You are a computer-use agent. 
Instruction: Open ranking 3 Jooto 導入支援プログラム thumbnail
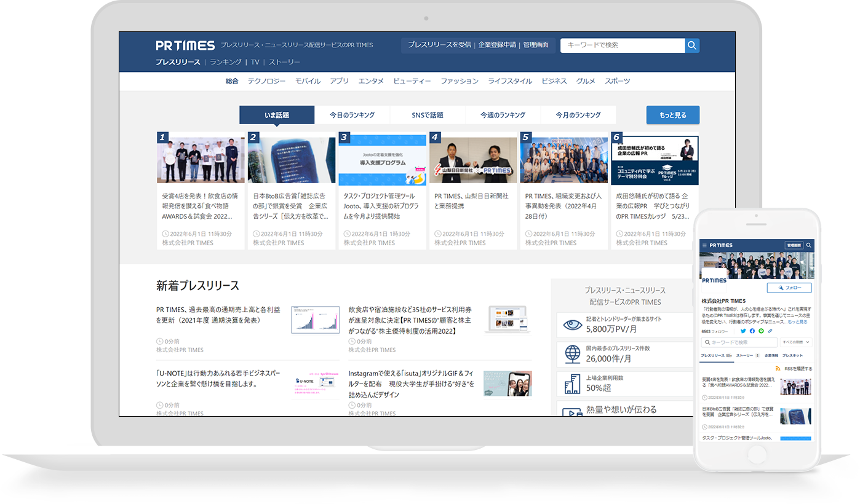(x=382, y=160)
